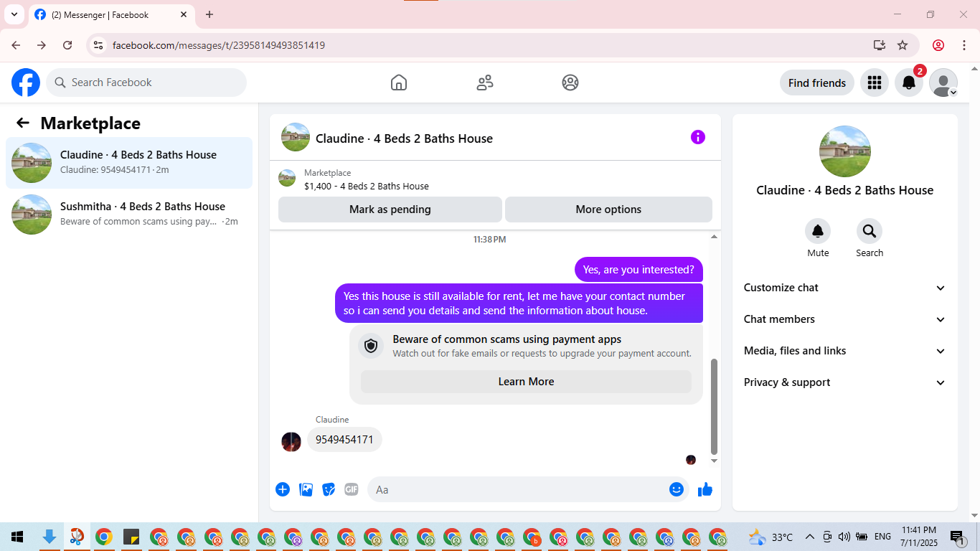Expand Media, files and links section
980x551 pixels.
pos(845,351)
